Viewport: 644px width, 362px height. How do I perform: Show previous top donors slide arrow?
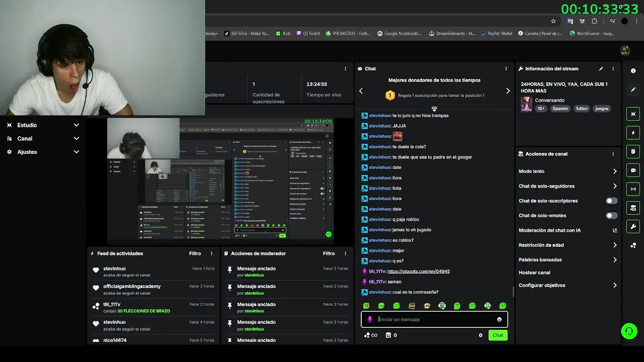pyautogui.click(x=361, y=91)
